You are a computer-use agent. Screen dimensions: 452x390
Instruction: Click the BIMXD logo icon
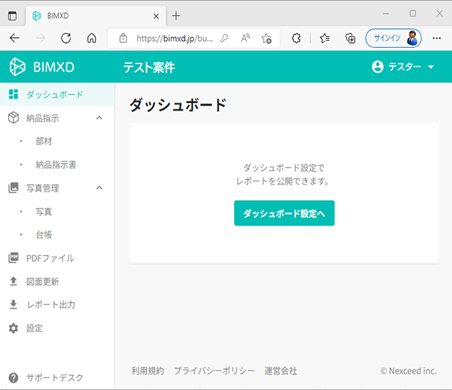pyautogui.click(x=17, y=67)
